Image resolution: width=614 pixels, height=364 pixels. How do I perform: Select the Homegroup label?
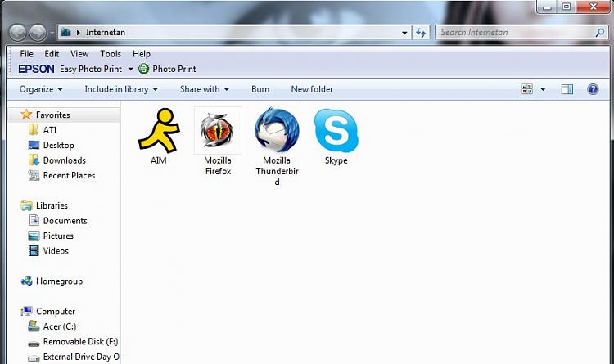pos(59,281)
